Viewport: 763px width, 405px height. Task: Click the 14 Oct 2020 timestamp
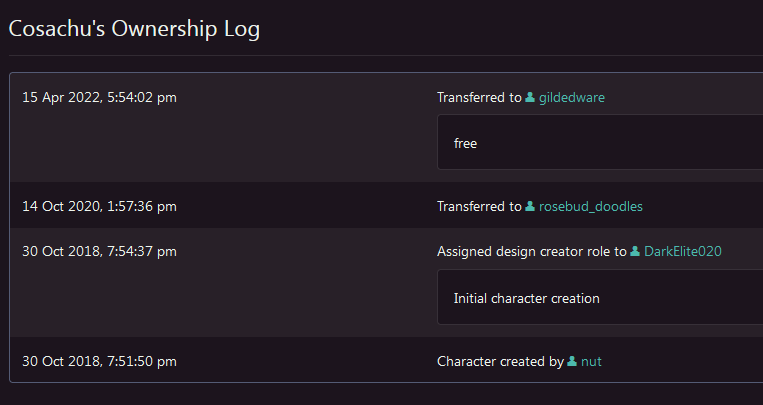click(x=99, y=207)
